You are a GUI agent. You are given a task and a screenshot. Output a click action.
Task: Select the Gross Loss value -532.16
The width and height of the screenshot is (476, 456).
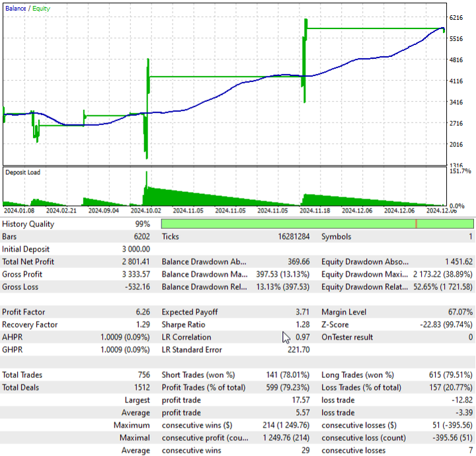[138, 287]
